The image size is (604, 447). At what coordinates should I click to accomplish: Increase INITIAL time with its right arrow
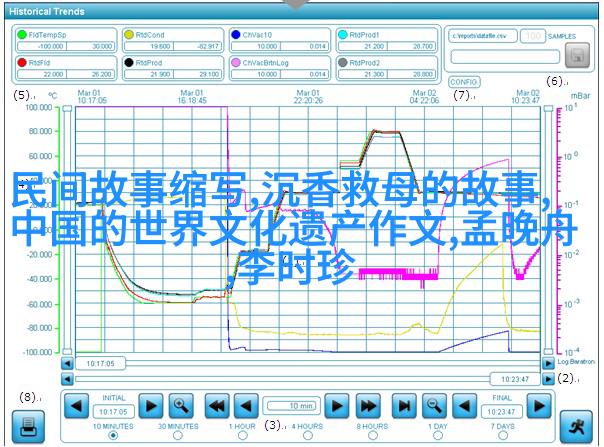[151, 406]
